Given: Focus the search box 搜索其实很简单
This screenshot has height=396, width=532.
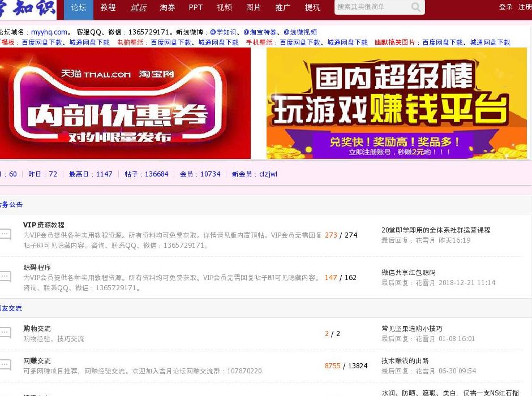Looking at the screenshot, I should pyautogui.click(x=372, y=7).
